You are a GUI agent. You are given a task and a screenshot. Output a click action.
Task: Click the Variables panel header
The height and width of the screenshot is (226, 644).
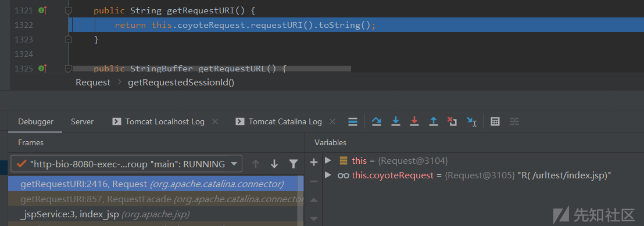[x=330, y=142]
